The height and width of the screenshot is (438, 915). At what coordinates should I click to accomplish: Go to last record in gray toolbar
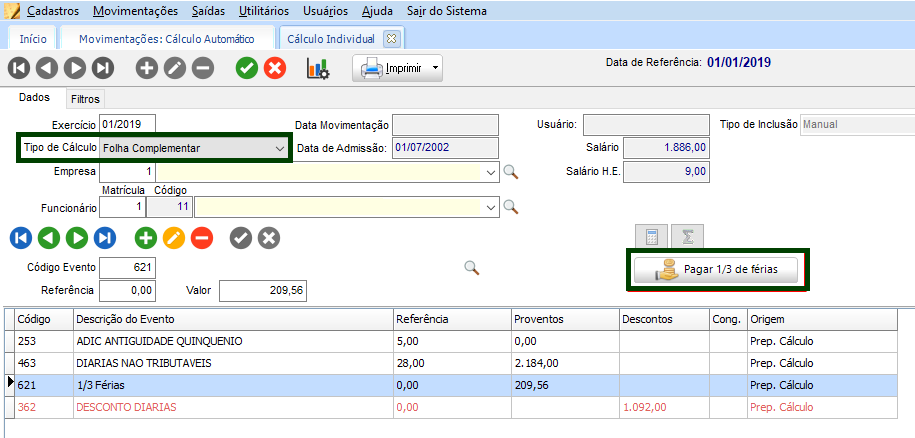(103, 68)
